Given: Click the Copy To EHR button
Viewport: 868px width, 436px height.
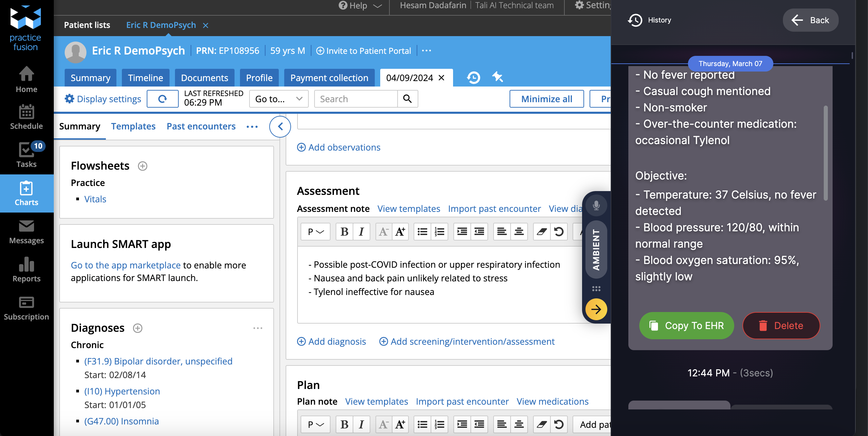Looking at the screenshot, I should coord(687,326).
